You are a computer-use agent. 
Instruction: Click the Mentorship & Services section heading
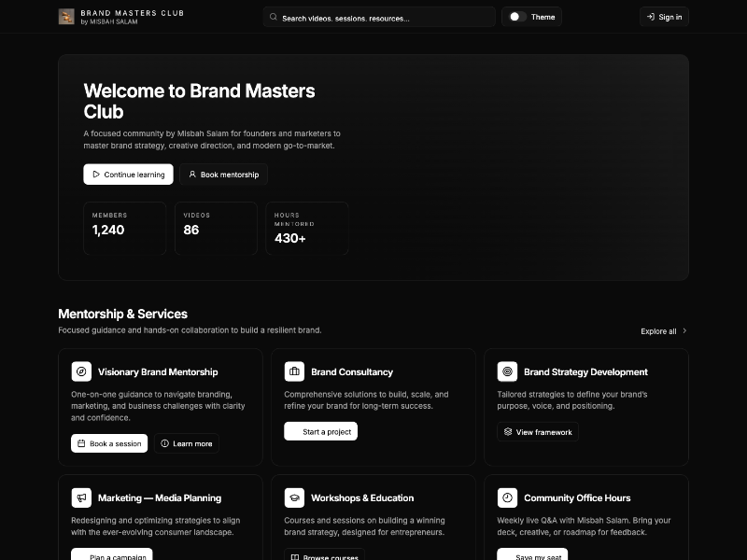[x=123, y=314]
